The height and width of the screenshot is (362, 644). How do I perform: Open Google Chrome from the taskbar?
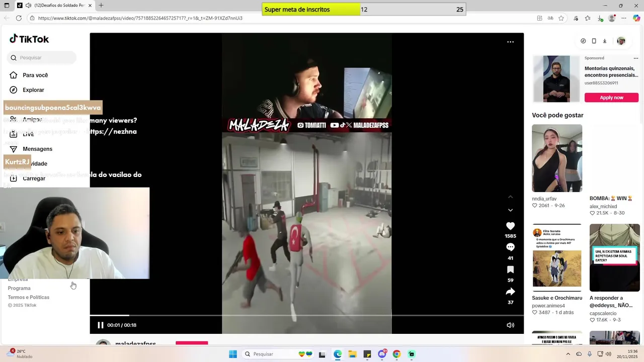[x=396, y=354]
